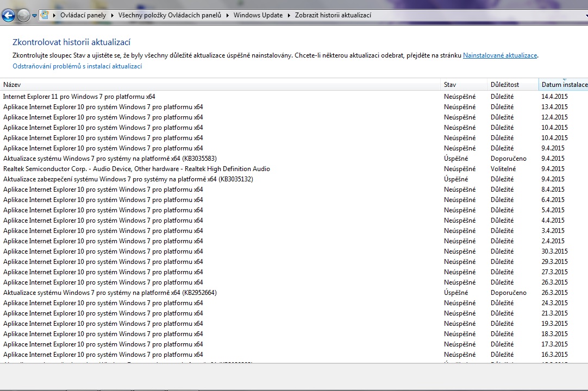The height and width of the screenshot is (391, 588).
Task: Select the Internet Explorer 10 row dated 19.3.2015
Action: pos(294,324)
